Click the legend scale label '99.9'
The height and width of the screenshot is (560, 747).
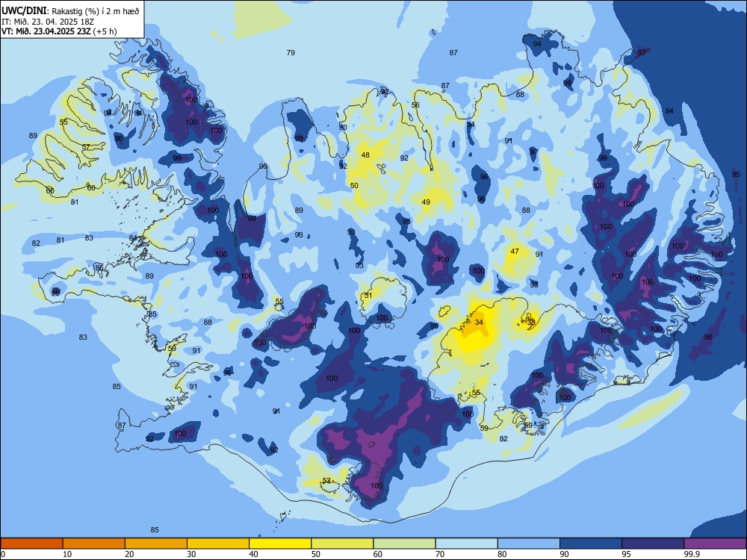tap(691, 554)
